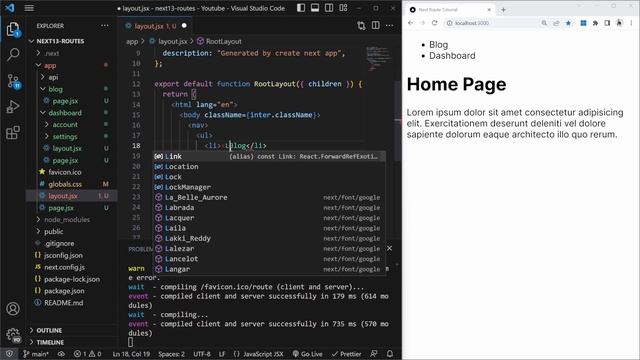Toggle bottom panel layout icon
Viewport: 640px width, 360px height.
tap(315, 8)
